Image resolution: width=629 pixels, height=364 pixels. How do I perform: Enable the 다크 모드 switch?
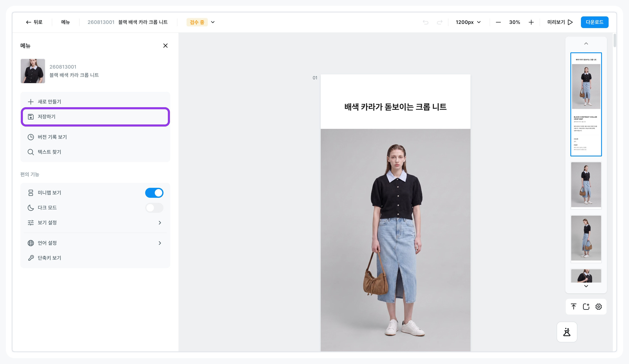click(x=154, y=208)
